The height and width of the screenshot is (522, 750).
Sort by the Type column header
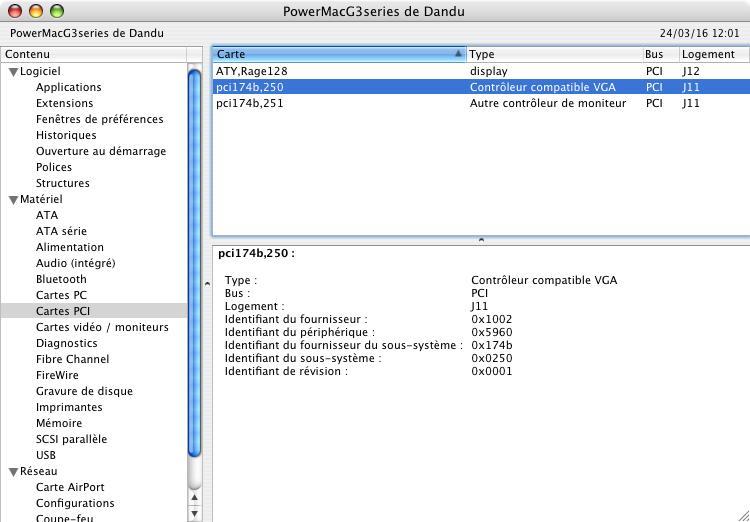coord(554,54)
